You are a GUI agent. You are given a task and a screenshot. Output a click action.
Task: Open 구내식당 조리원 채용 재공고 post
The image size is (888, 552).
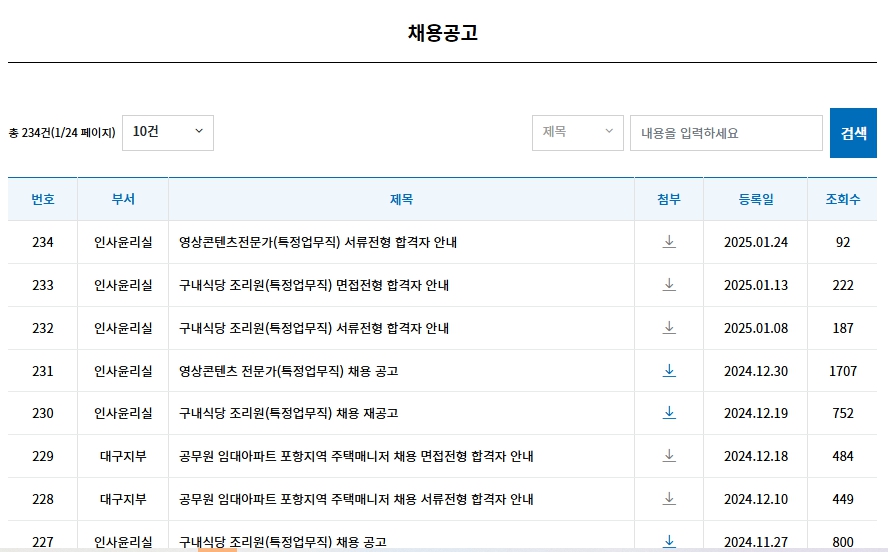tap(288, 413)
